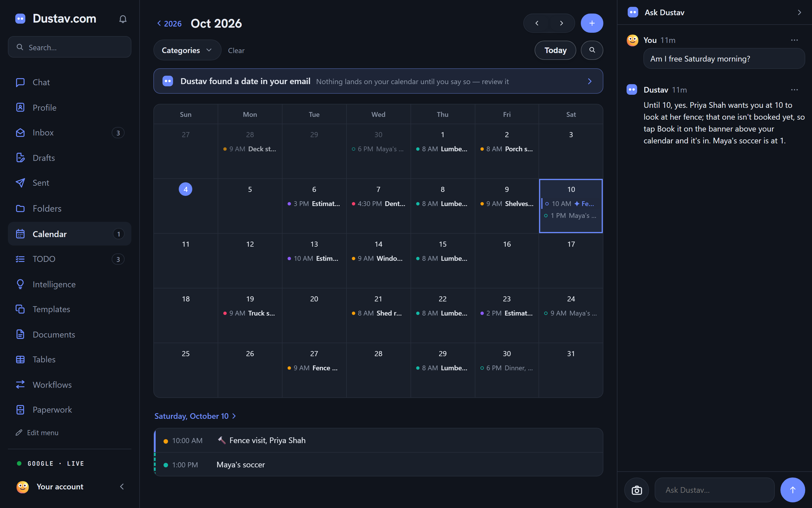
Task: Click the Paperwork icon
Action: click(x=21, y=410)
